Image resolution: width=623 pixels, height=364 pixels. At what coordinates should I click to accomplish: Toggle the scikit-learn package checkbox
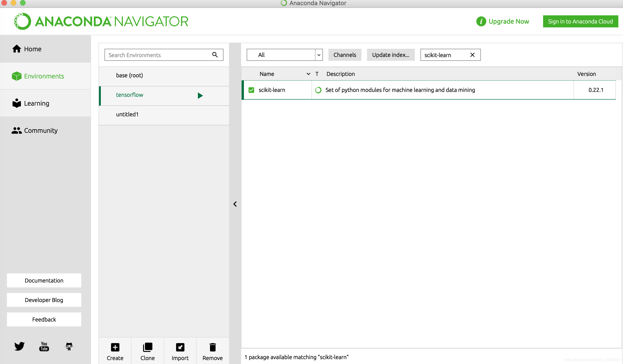[x=251, y=90]
